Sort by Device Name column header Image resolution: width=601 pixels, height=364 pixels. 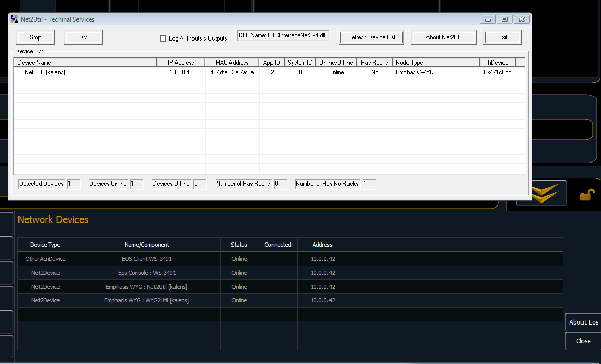click(86, 63)
